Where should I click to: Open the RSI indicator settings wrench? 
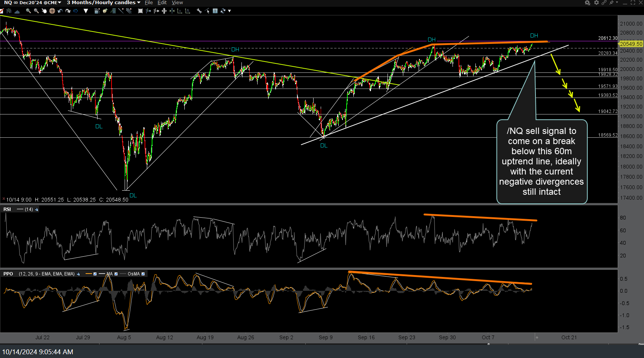pos(36,209)
